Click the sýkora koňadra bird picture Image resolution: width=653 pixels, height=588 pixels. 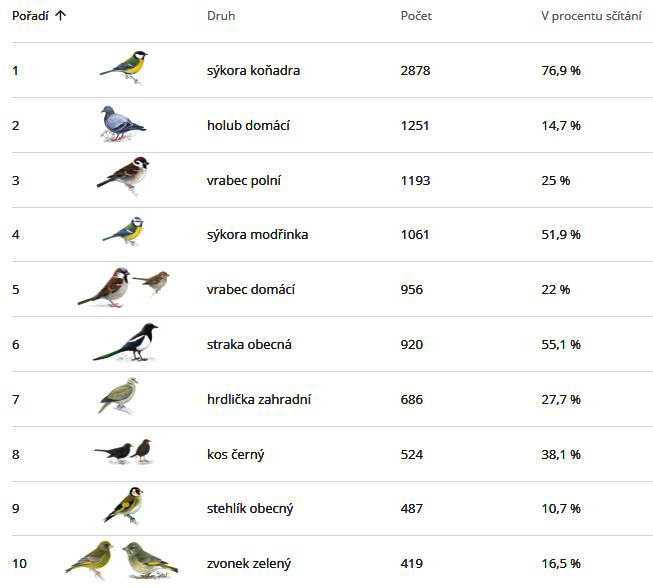[x=124, y=67]
